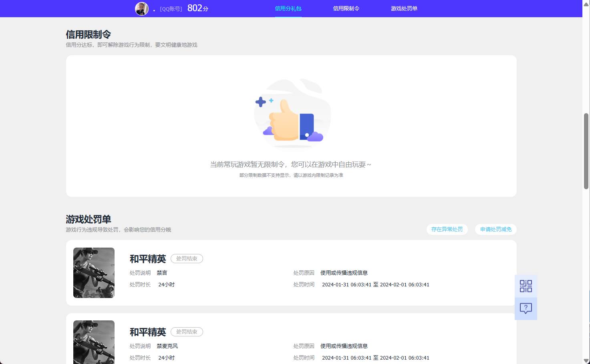Click the 24小时 duration in 禁麦克风 record
Viewport: 590px width, 364px height.
(166, 358)
